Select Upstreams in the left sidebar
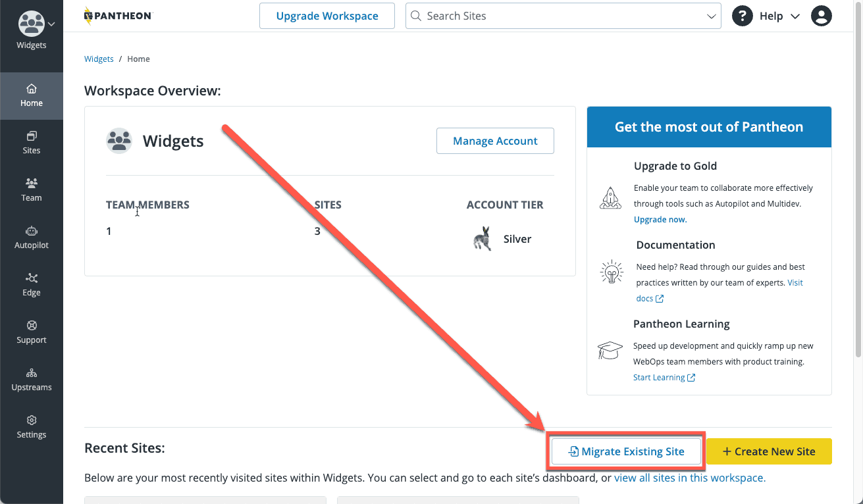This screenshot has height=504, width=863. click(x=31, y=380)
